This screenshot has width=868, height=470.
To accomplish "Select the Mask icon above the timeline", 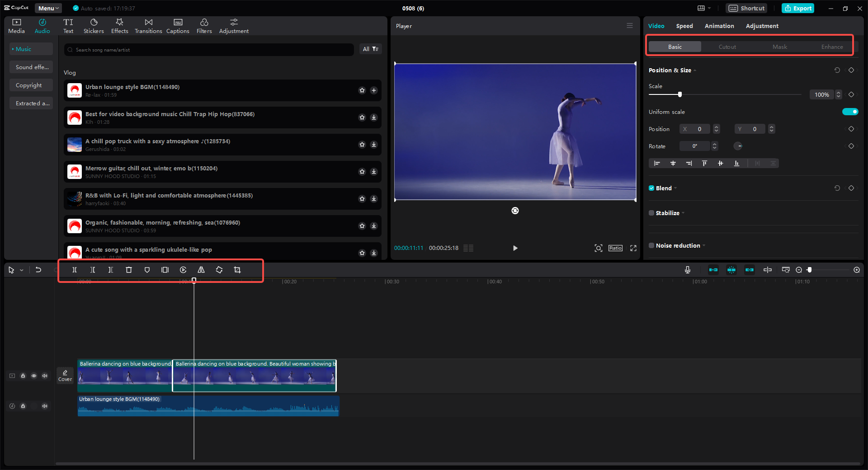I will pyautogui.click(x=147, y=270).
